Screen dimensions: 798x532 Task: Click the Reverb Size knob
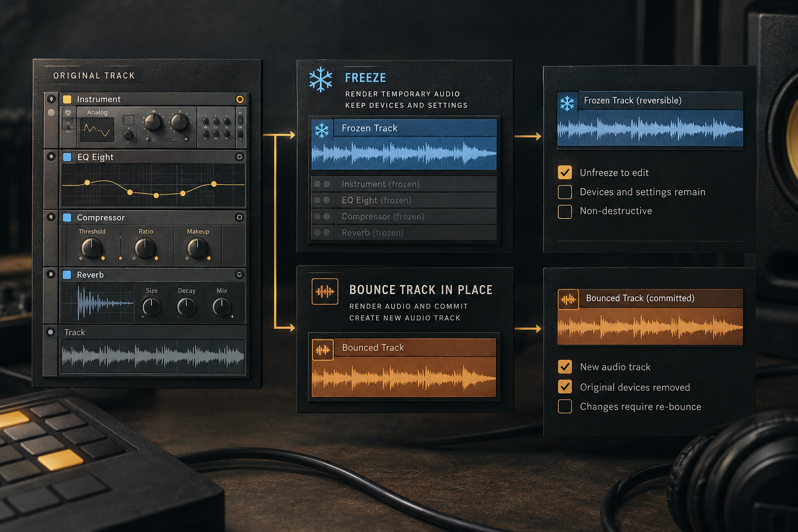152,307
